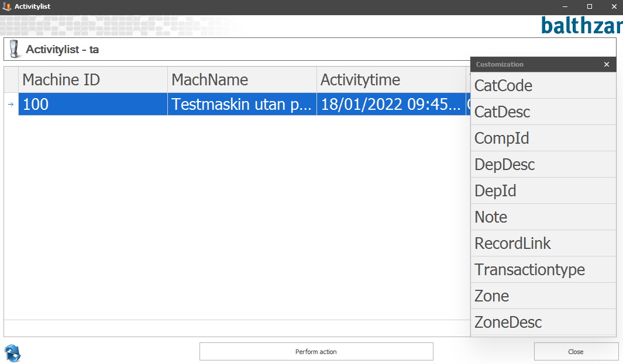The image size is (623, 364).
Task: Sort by the Machine ID column header
Action: pos(94,80)
